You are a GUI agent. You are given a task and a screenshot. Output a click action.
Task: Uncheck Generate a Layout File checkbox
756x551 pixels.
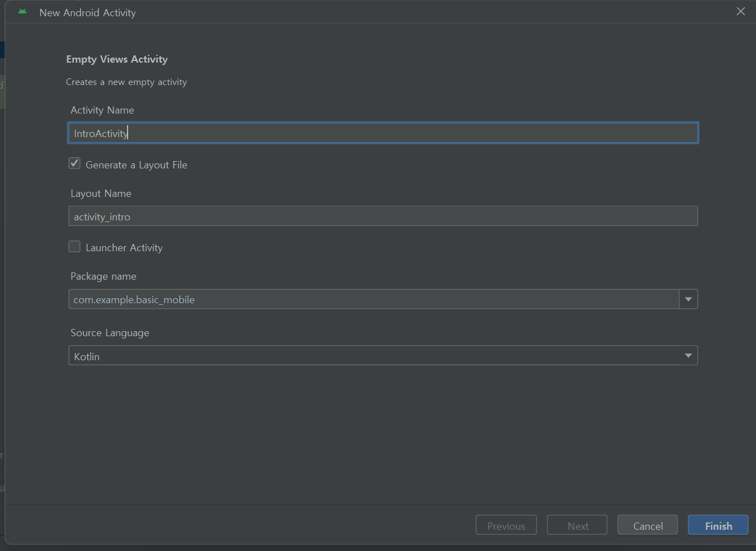point(74,163)
